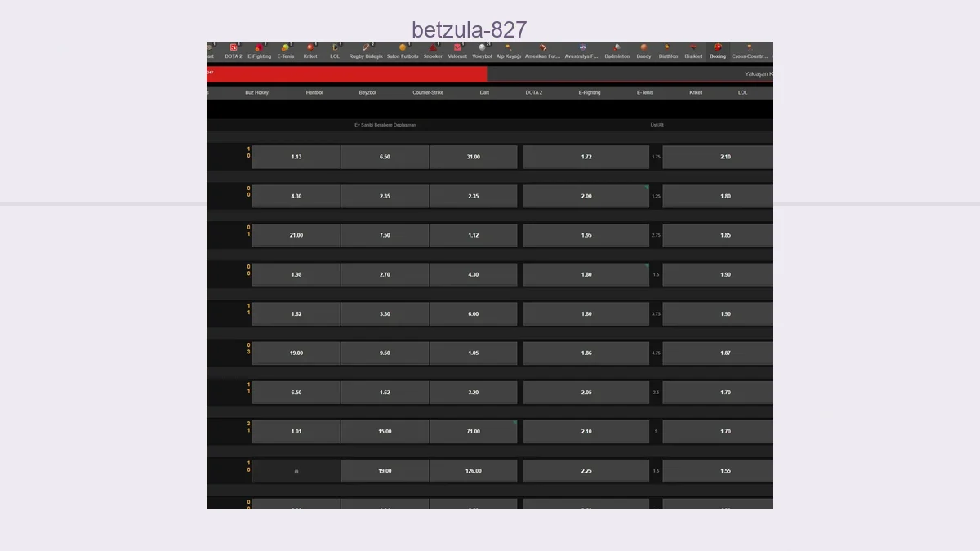Image resolution: width=980 pixels, height=551 pixels.
Task: Select the Salon Futbolu sport icon
Action: [402, 49]
